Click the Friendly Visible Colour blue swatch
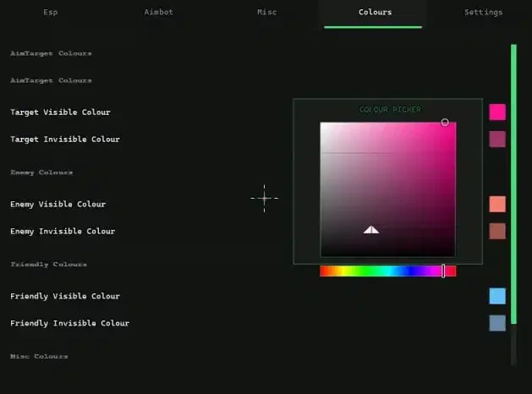Image resolution: width=532 pixels, height=394 pixels. (497, 296)
